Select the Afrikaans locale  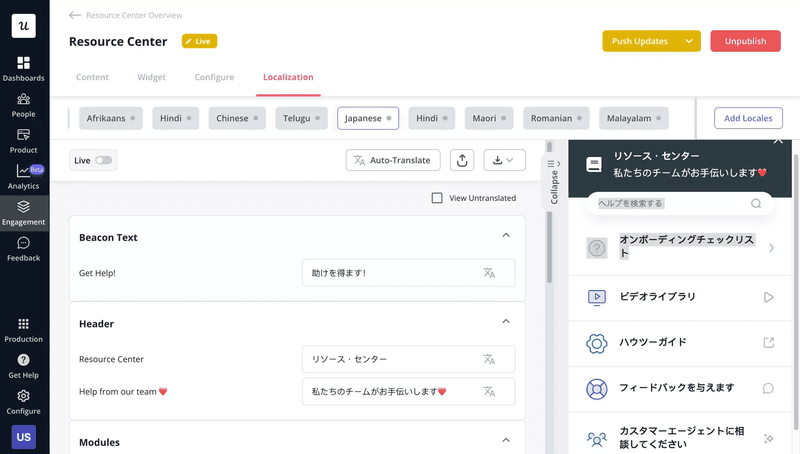pos(111,118)
